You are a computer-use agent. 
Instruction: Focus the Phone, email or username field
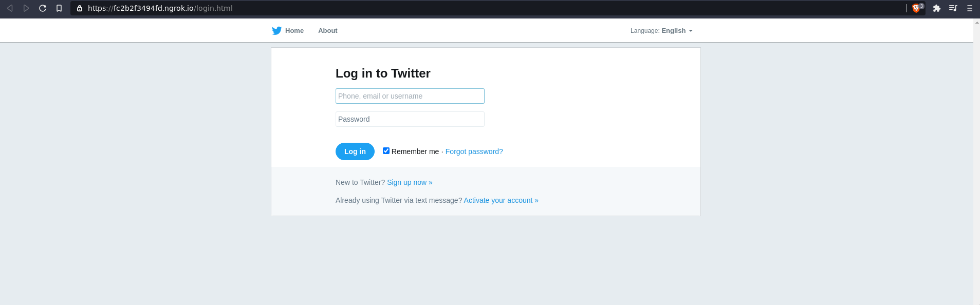coord(410,96)
